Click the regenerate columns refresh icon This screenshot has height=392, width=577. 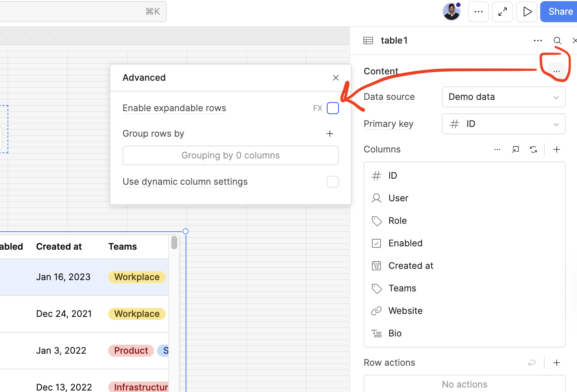pos(533,149)
